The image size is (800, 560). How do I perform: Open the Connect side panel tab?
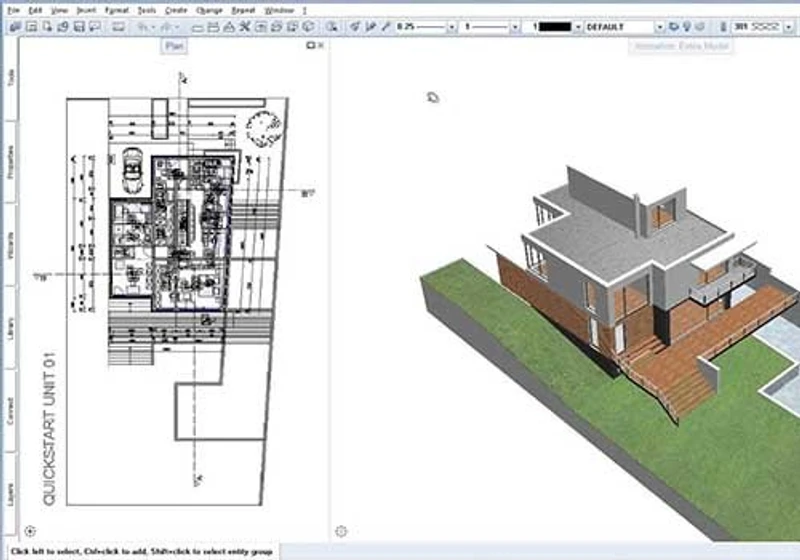pos(11,411)
